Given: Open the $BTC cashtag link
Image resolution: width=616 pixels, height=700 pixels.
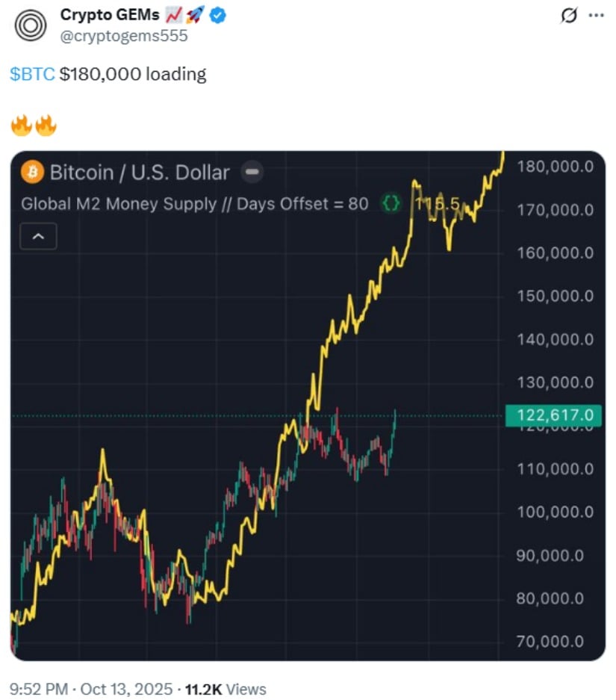Looking at the screenshot, I should [32, 74].
